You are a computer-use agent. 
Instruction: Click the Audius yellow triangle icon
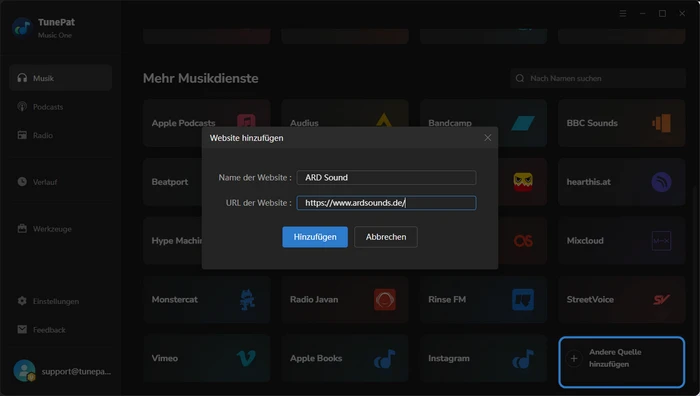pos(383,121)
